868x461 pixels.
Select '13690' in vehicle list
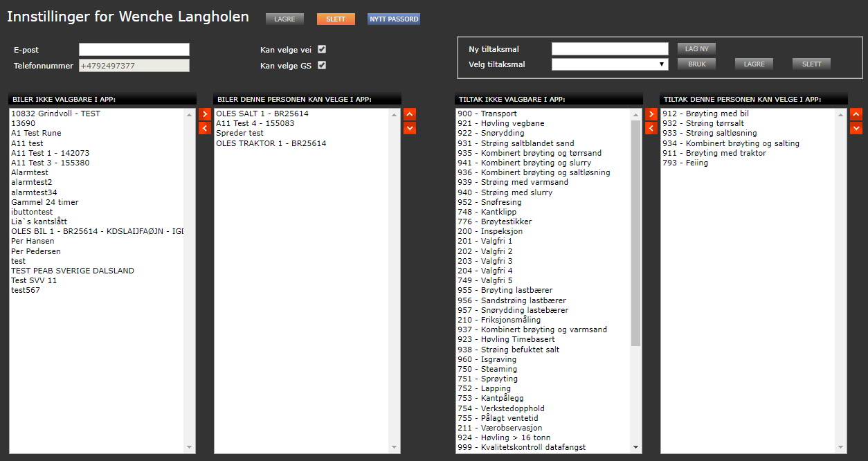(x=97, y=123)
